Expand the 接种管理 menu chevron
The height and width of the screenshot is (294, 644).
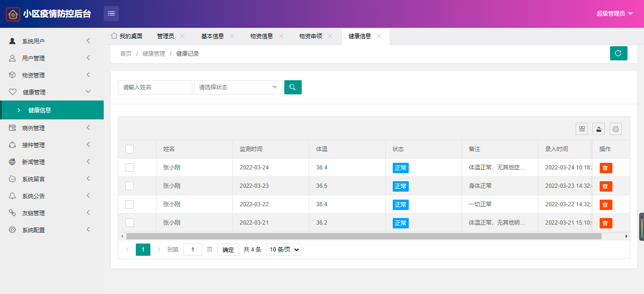[x=88, y=145]
